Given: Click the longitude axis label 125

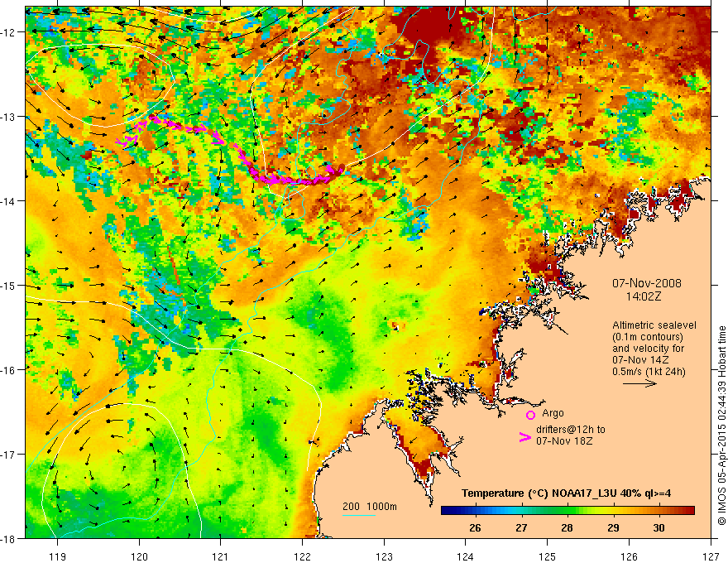Looking at the screenshot, I should tap(548, 556).
